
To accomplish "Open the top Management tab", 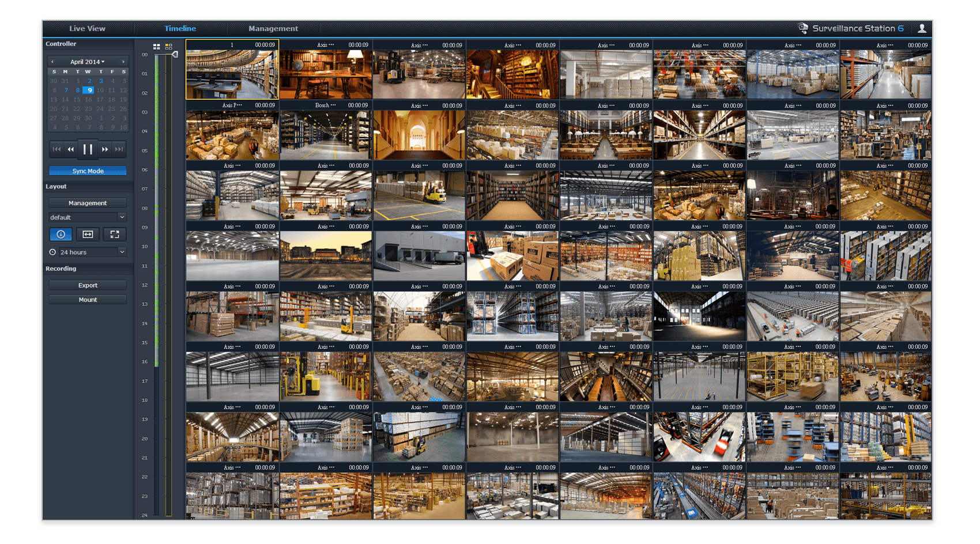I will (273, 28).
